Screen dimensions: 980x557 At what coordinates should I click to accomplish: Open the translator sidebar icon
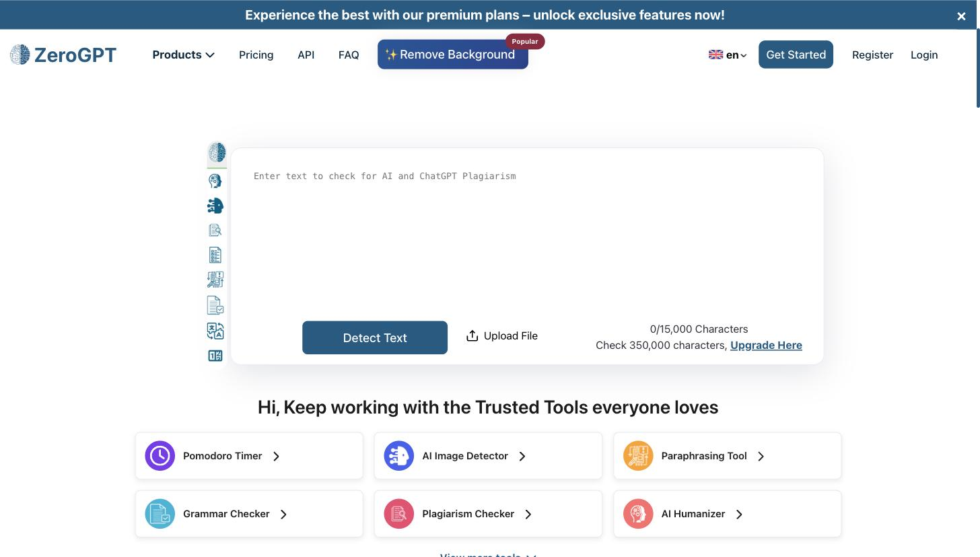(215, 331)
